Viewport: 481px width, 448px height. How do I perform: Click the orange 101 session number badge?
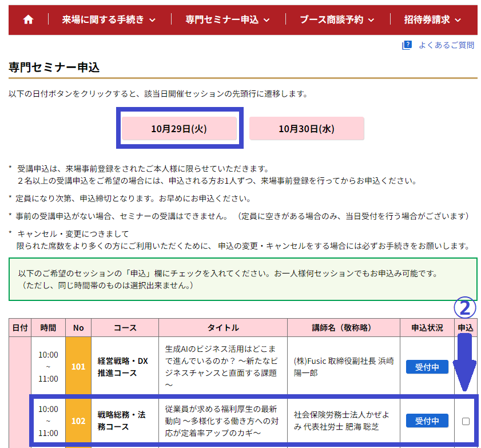tap(78, 366)
